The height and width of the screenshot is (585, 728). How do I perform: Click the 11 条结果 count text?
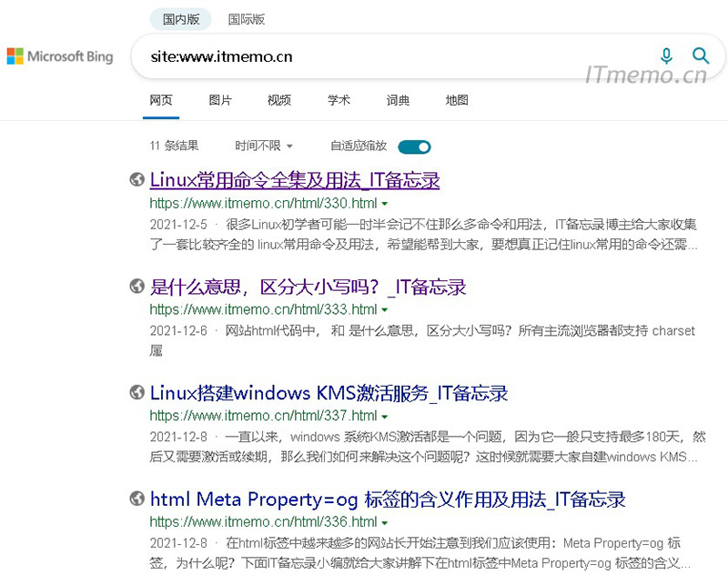[174, 146]
